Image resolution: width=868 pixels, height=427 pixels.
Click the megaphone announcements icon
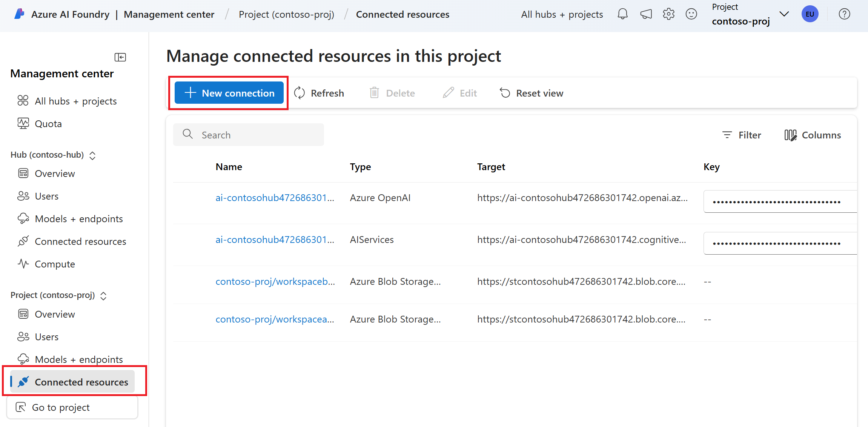[646, 14]
